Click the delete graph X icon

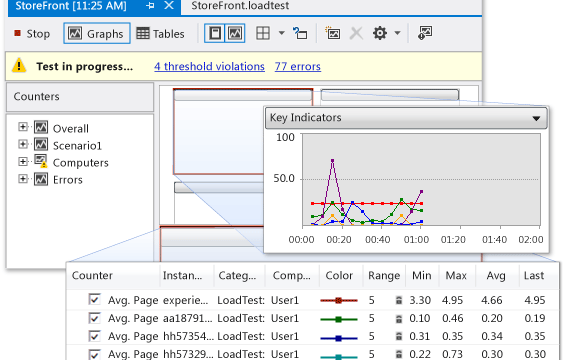coord(356,34)
